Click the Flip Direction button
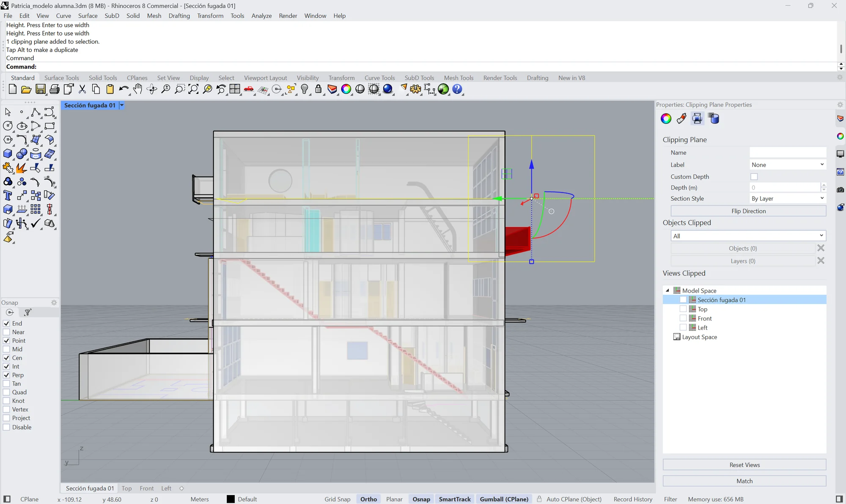846x504 pixels. (x=748, y=211)
